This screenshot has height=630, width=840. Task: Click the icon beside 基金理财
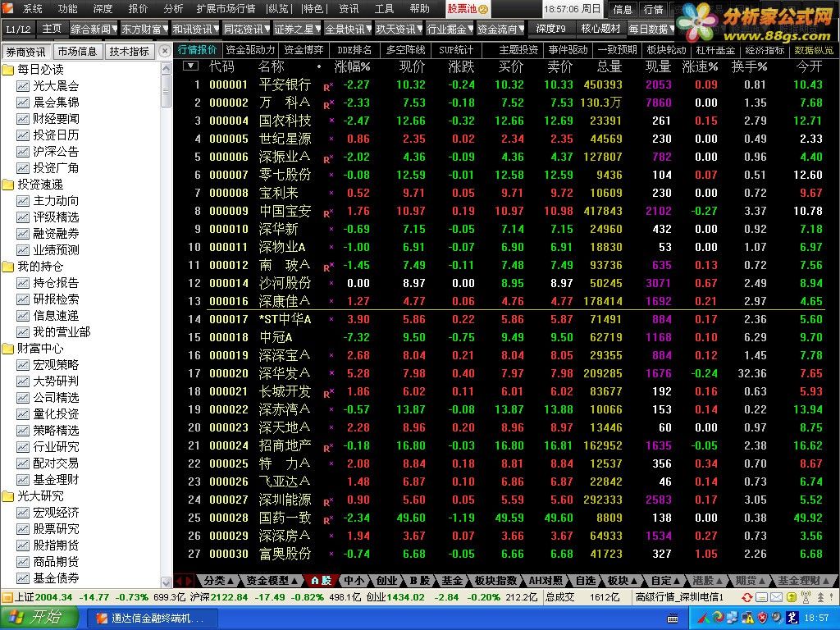coord(22,479)
